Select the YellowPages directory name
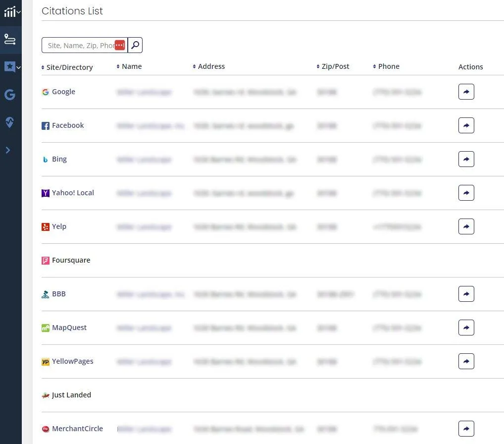 (x=73, y=361)
